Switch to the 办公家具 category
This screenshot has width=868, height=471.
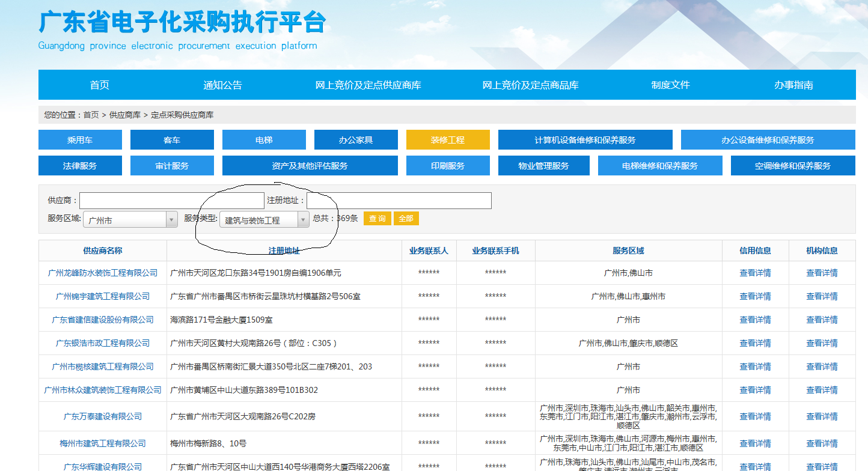click(x=356, y=139)
